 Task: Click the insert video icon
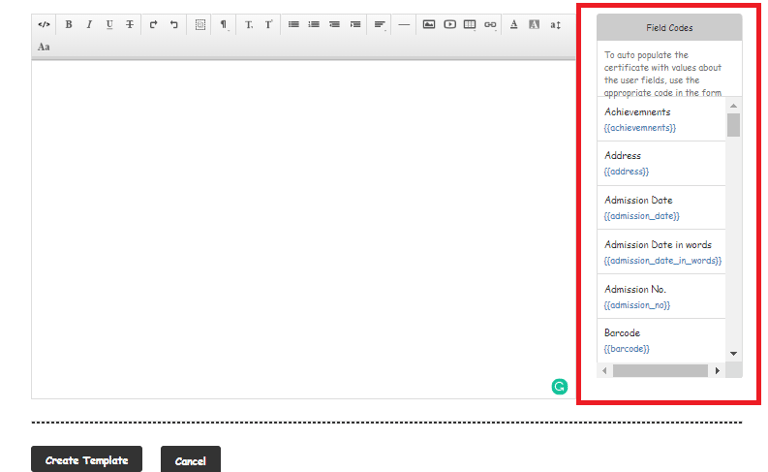point(449,24)
